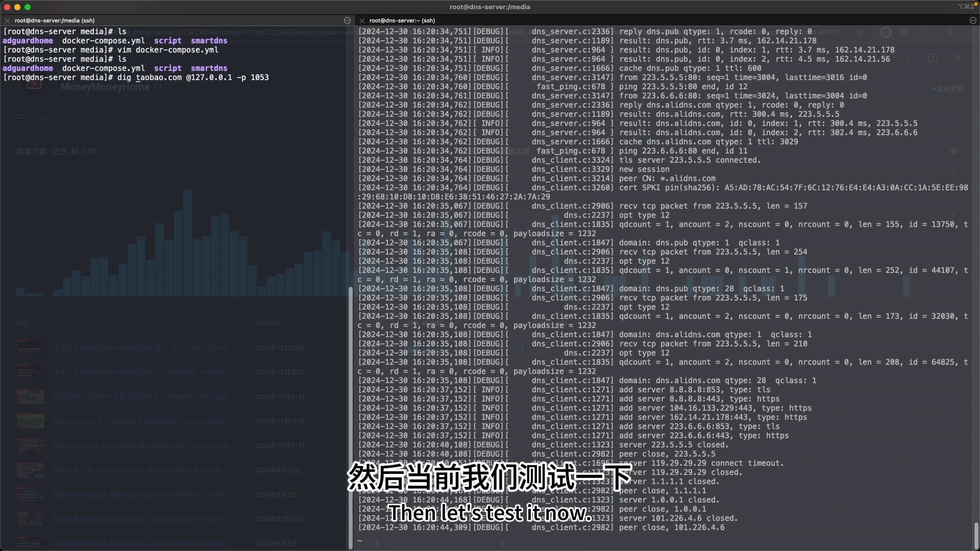
Task: Click the red window close light
Action: (7, 7)
